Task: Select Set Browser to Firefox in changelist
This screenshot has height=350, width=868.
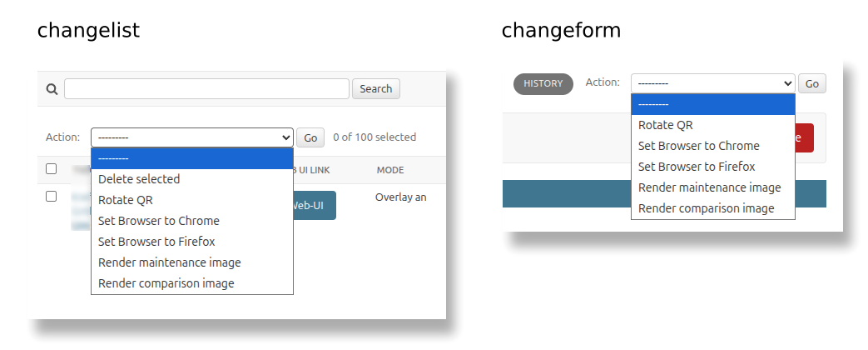Action: click(x=156, y=242)
